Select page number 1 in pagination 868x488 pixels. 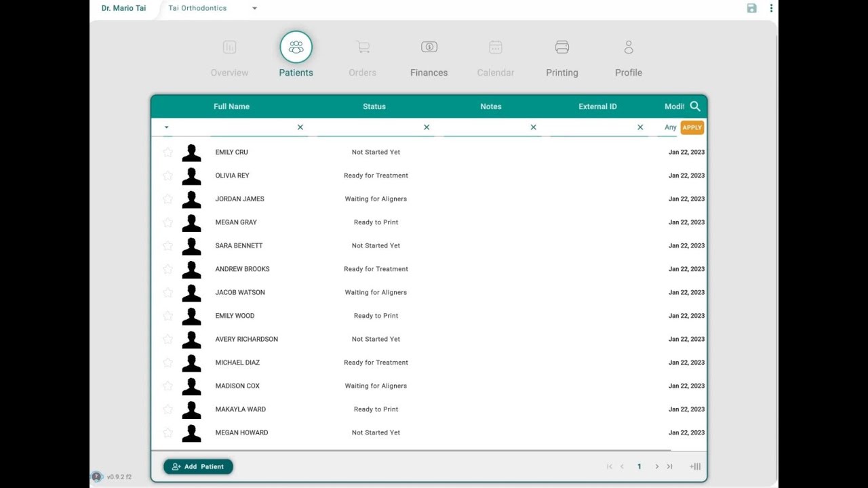[x=639, y=466]
